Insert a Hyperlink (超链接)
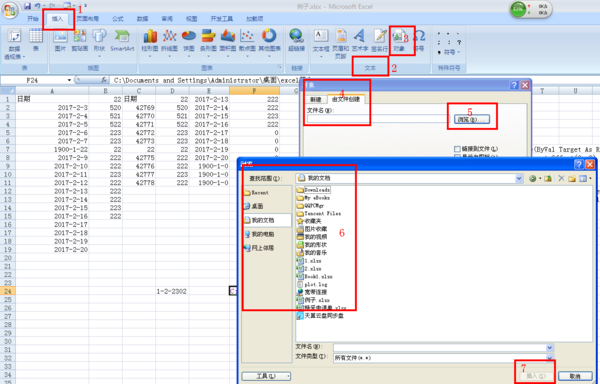Image resolution: width=600 pixels, height=384 pixels. (296, 40)
